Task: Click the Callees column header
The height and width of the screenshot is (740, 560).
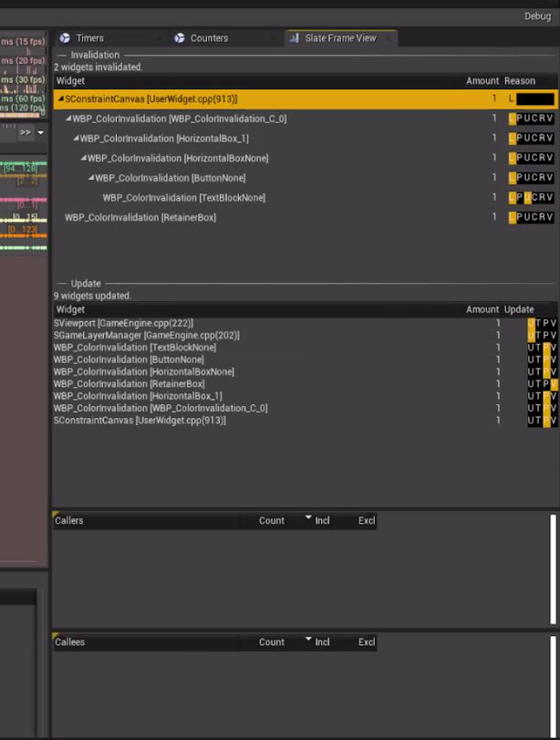Action: click(x=69, y=642)
